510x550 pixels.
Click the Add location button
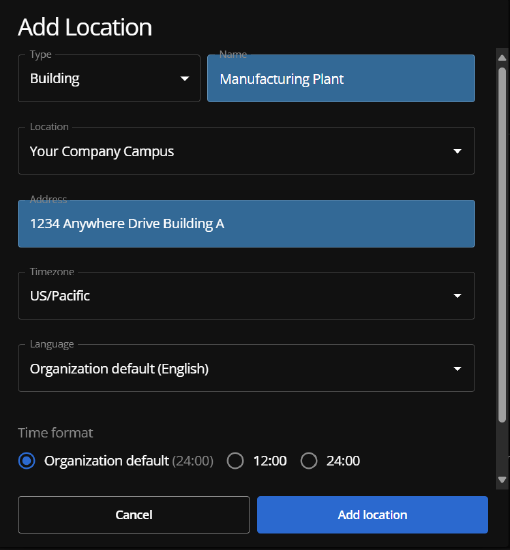[373, 515]
